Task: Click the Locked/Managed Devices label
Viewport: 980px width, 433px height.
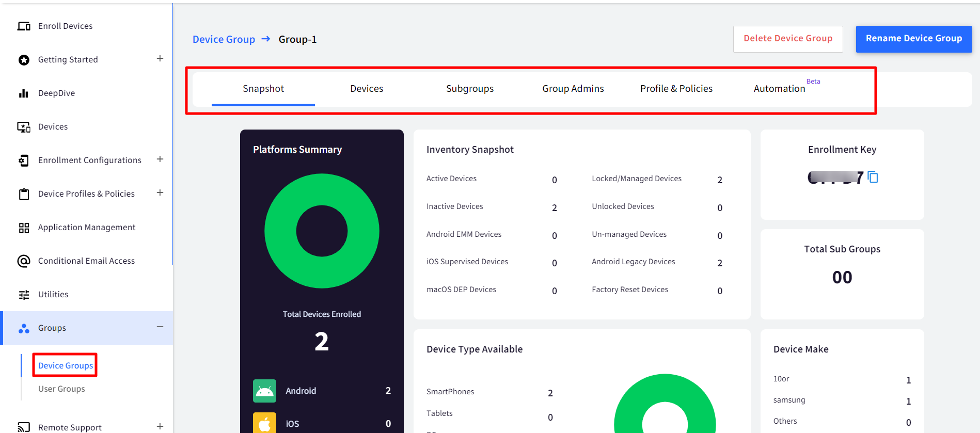Action: tap(637, 179)
